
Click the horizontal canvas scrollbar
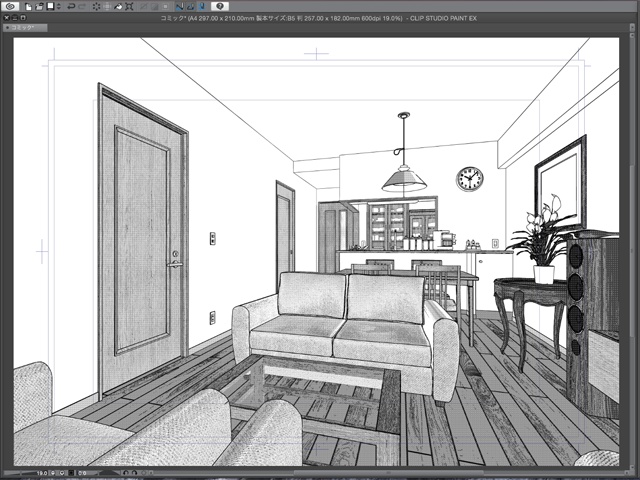[x=388, y=473]
